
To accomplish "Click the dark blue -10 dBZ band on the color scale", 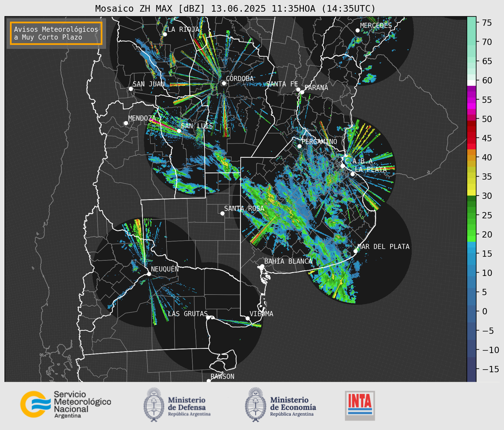I will pos(471,349).
